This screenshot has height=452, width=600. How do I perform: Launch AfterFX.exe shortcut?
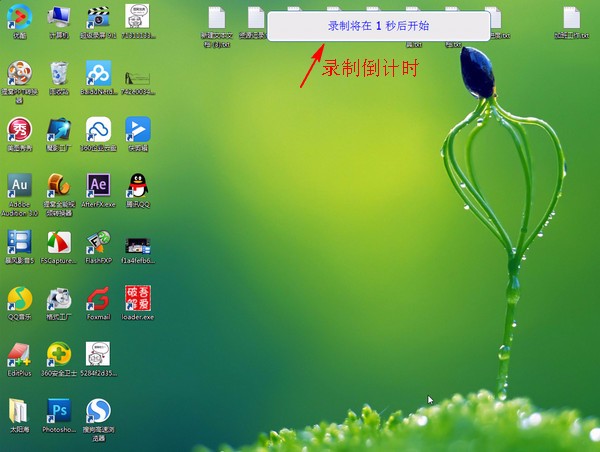pyautogui.click(x=98, y=191)
